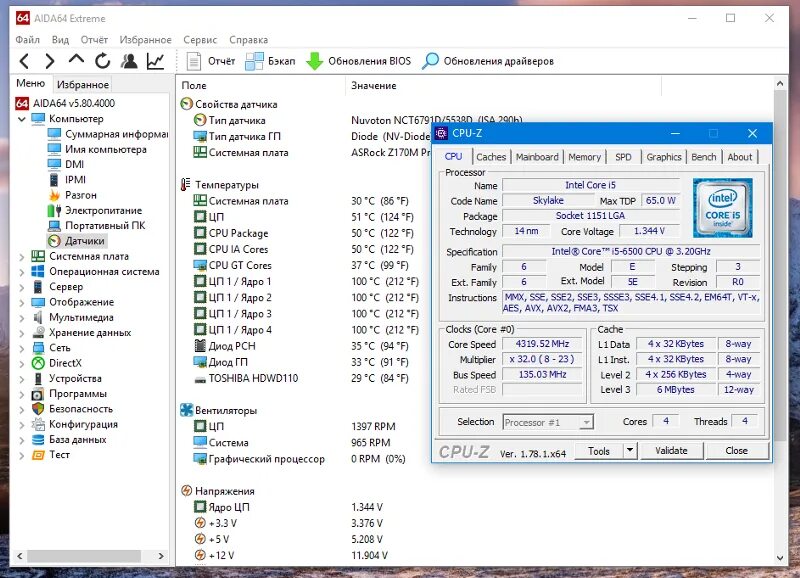This screenshot has height=578, width=800.
Task: Expand the Хранение данных node
Action: 21,333
